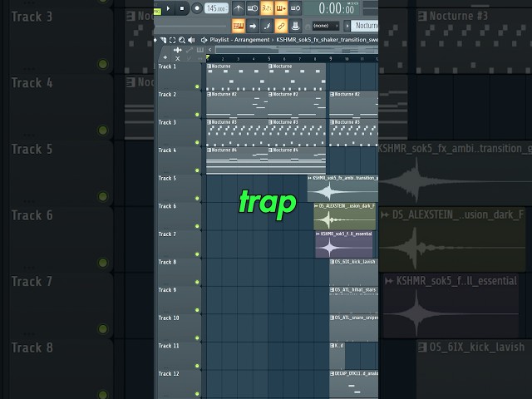
Task: Click the note grouping icon next to the arrow
Action: coord(267,26)
